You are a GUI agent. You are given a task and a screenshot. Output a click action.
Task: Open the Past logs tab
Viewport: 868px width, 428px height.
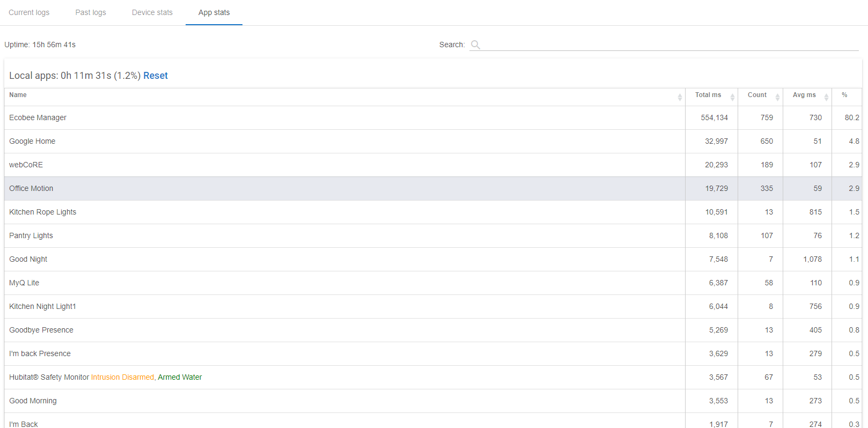point(91,12)
